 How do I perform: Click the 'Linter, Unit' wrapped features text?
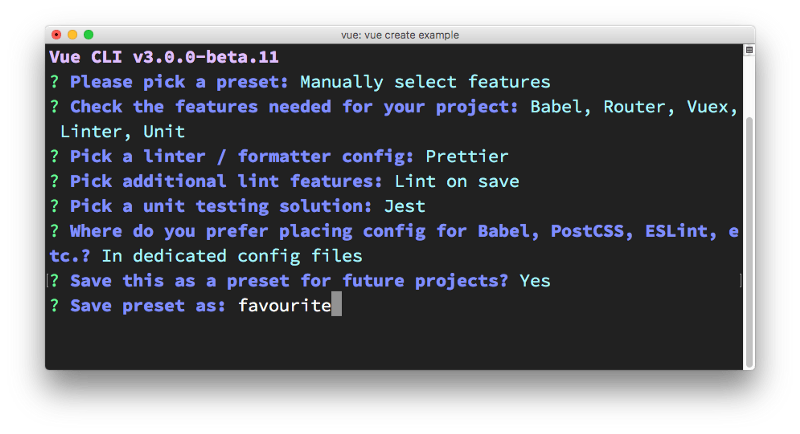point(122,132)
